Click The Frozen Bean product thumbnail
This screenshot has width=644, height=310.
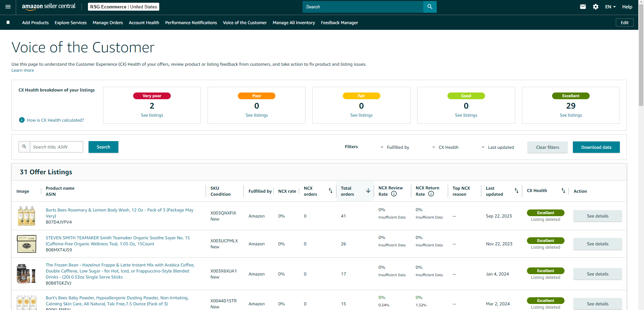pyautogui.click(x=26, y=274)
